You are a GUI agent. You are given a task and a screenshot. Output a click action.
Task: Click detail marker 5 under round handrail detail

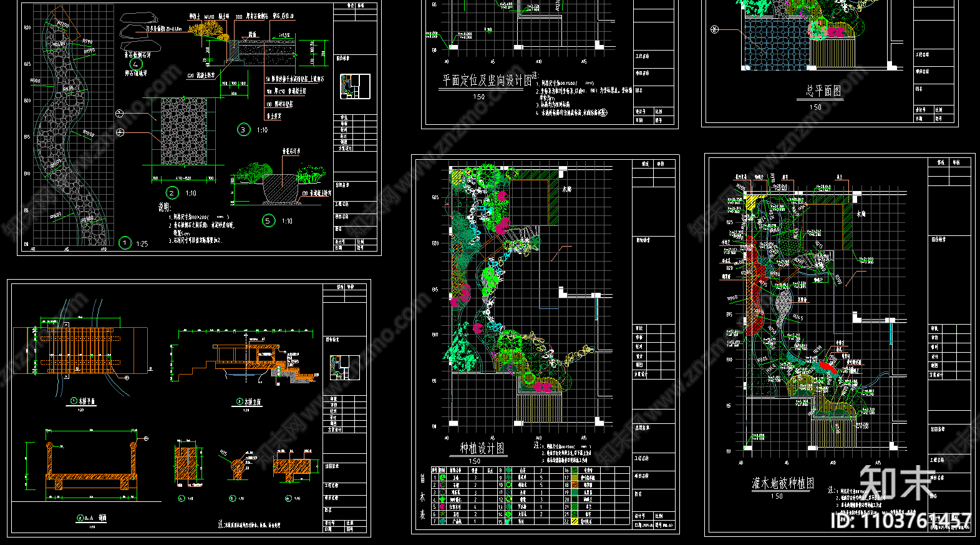click(232, 498)
